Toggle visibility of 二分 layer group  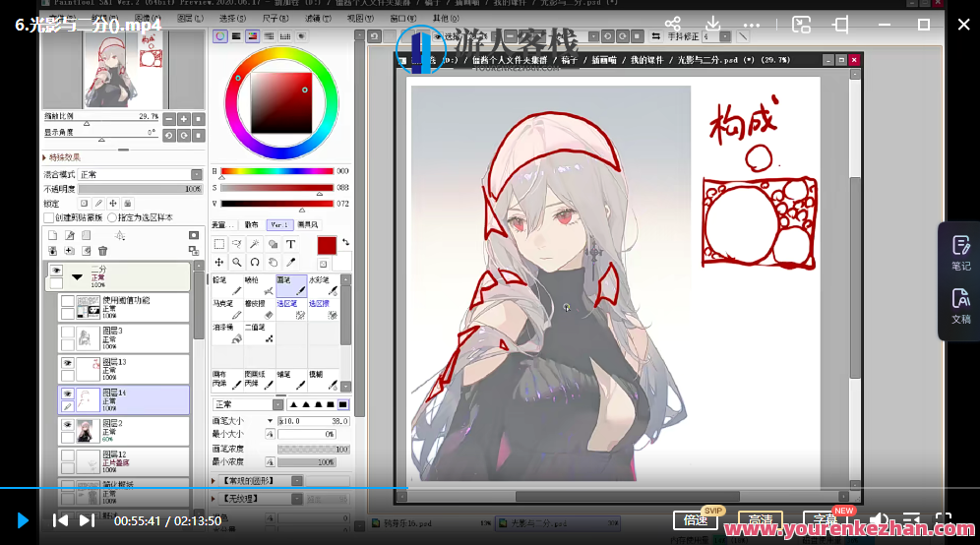56,271
